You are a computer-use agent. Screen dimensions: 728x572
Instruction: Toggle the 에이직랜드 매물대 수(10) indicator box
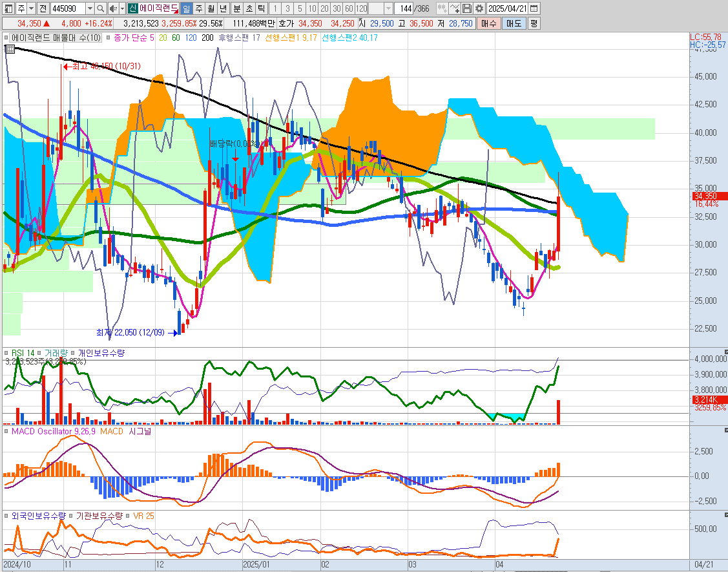(x=6, y=37)
